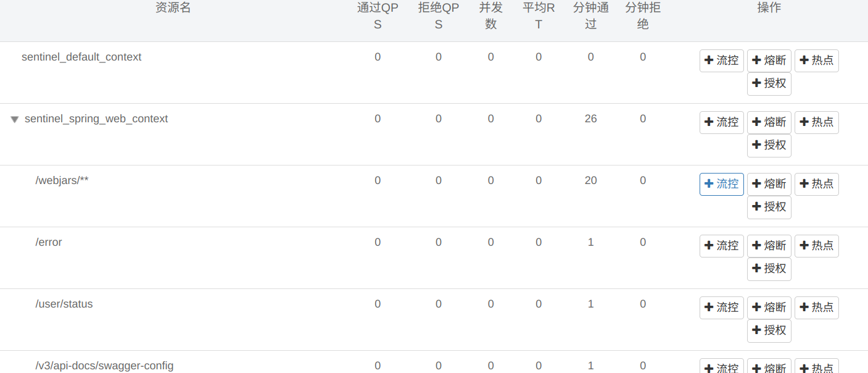Click the /v3/api-docs/swagger-config resource name
Image resolution: width=868 pixels, height=373 pixels.
[104, 366]
